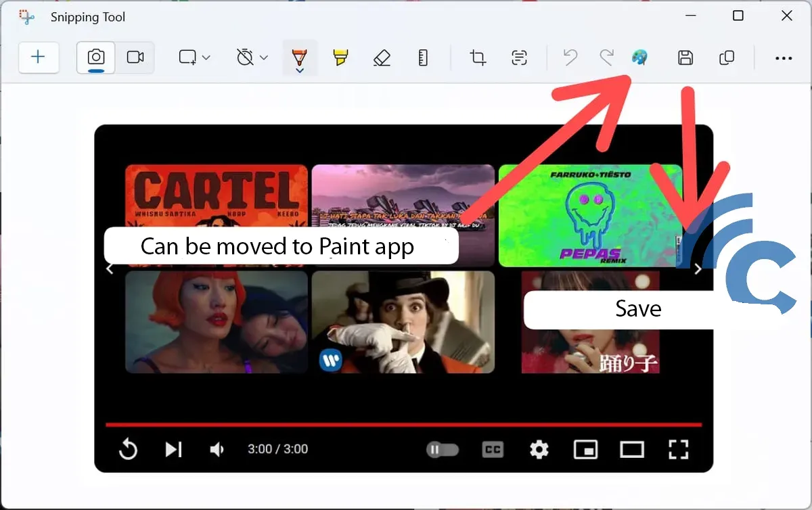Click the replay video button
Viewport: 812px width, 510px height.
pyautogui.click(x=128, y=449)
